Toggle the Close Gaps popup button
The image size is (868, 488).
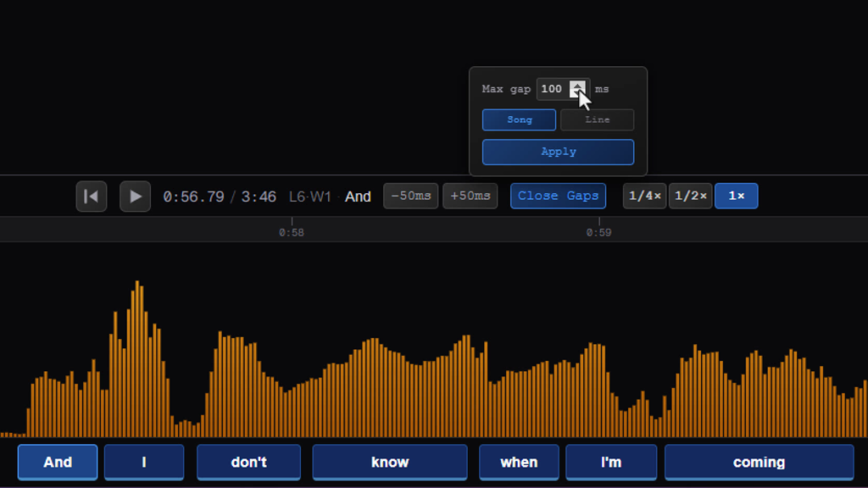558,196
